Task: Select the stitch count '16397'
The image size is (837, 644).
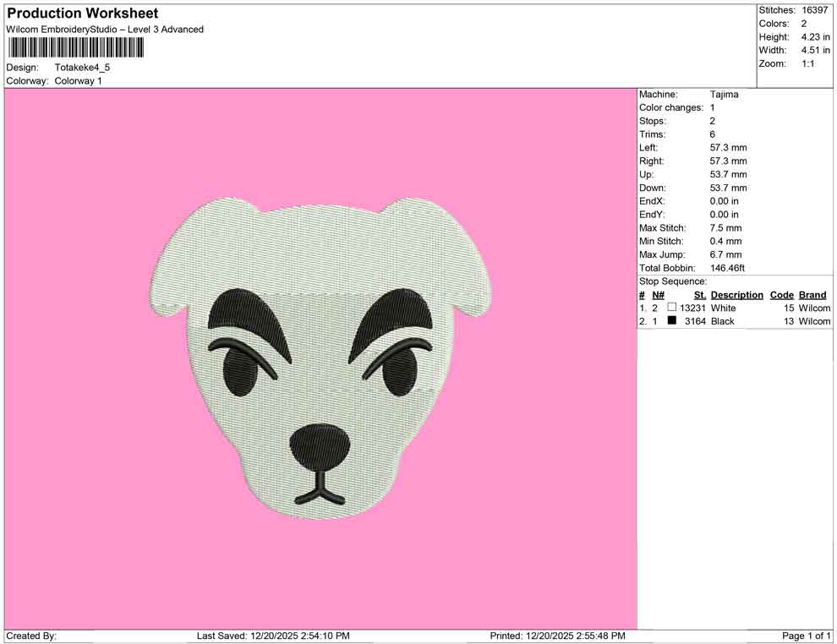Action: [x=814, y=10]
